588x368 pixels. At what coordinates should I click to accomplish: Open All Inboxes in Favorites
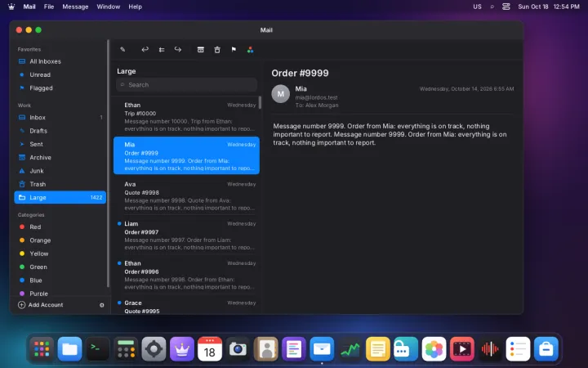tap(60, 61)
